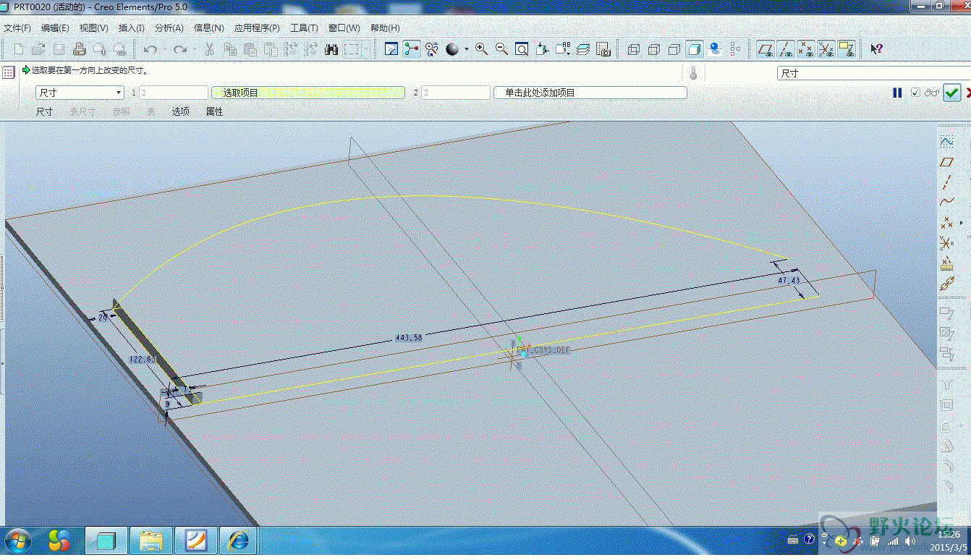Image resolution: width=971 pixels, height=560 pixels.
Task: Toggle datum planes display
Action: pos(766,49)
